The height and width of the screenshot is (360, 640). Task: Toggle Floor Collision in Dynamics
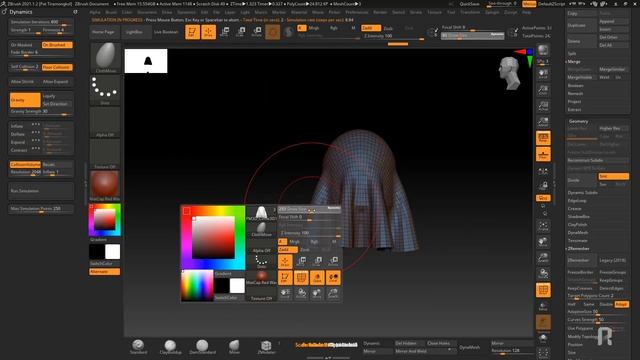(x=57, y=67)
